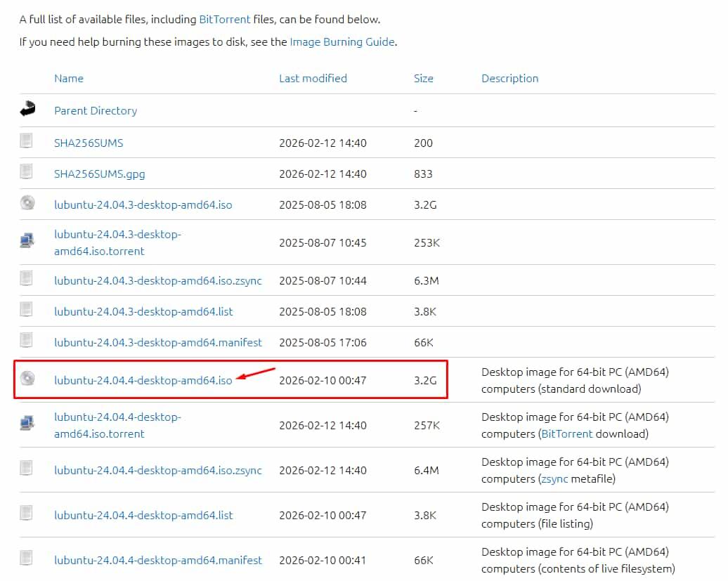The height and width of the screenshot is (581, 728).
Task: Click the file icon beside SHA256SUMS.gpg
Action: (27, 173)
